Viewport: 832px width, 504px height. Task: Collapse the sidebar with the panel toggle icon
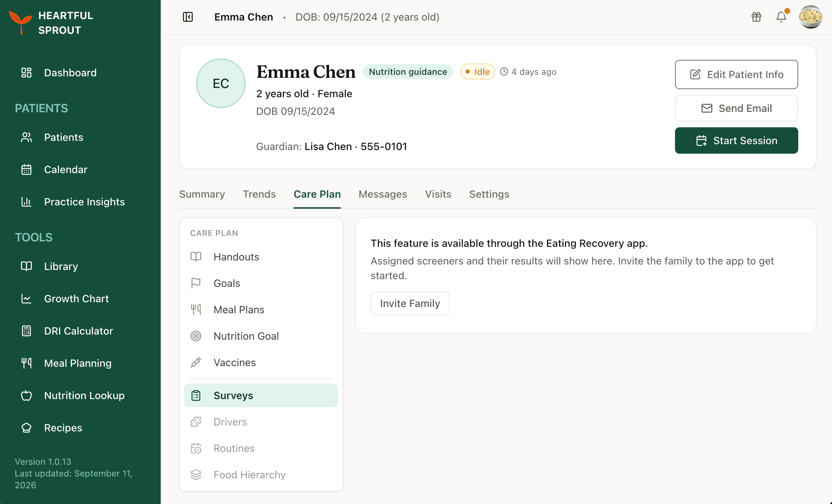[x=188, y=17]
